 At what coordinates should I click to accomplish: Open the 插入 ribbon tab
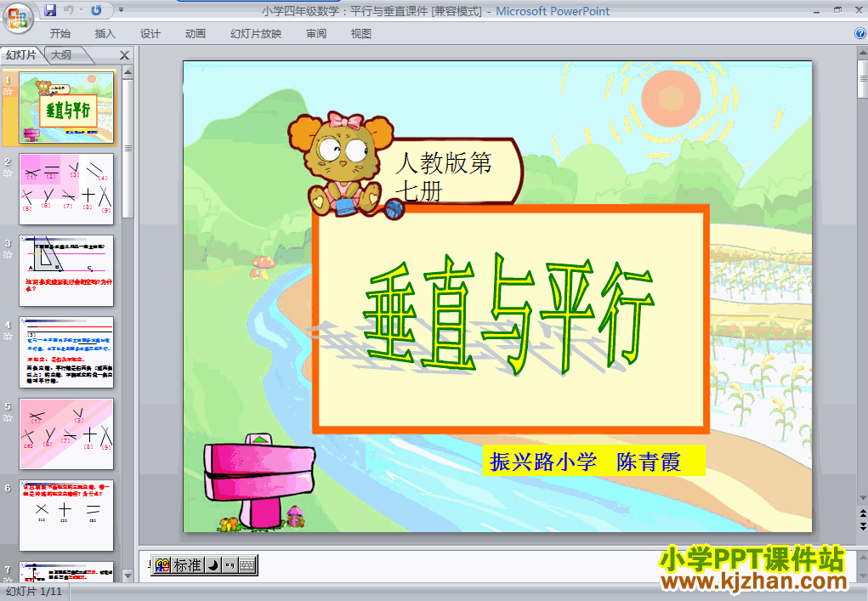point(105,34)
